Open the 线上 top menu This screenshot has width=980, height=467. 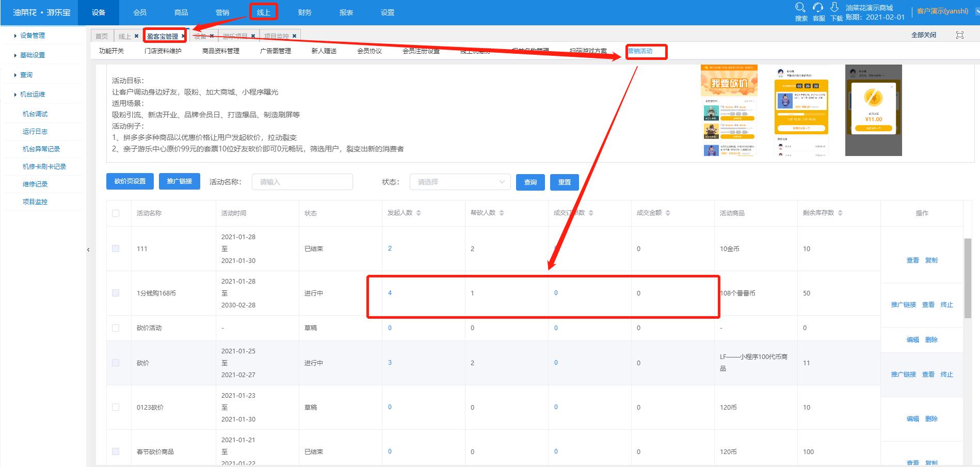[x=264, y=12]
